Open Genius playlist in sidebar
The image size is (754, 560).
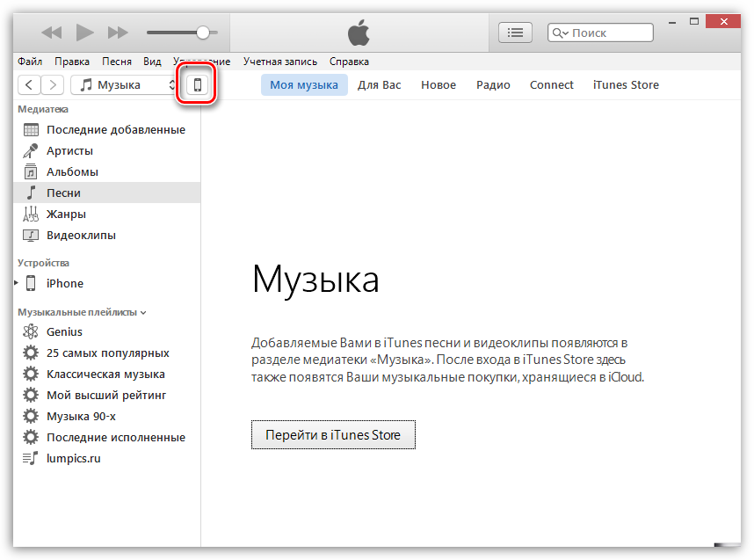click(64, 331)
